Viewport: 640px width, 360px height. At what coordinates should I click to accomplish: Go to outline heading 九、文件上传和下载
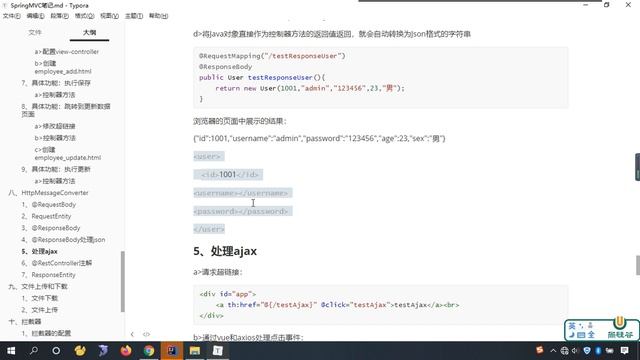38,287
